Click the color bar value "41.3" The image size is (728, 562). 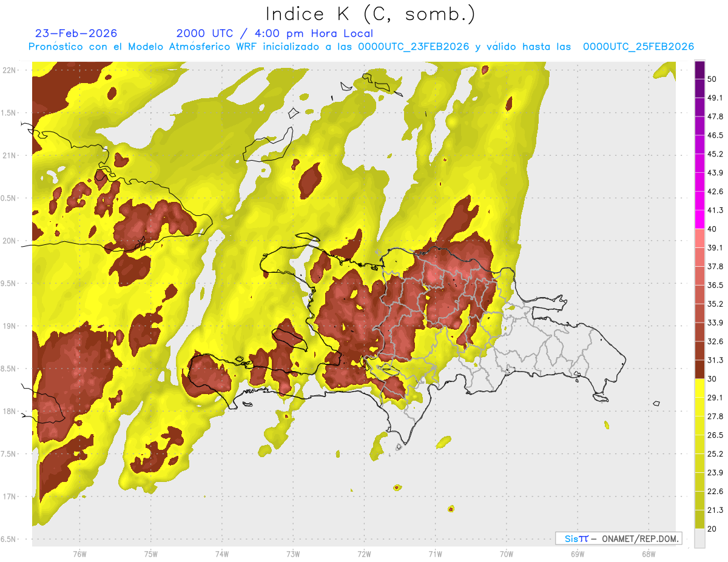715,210
